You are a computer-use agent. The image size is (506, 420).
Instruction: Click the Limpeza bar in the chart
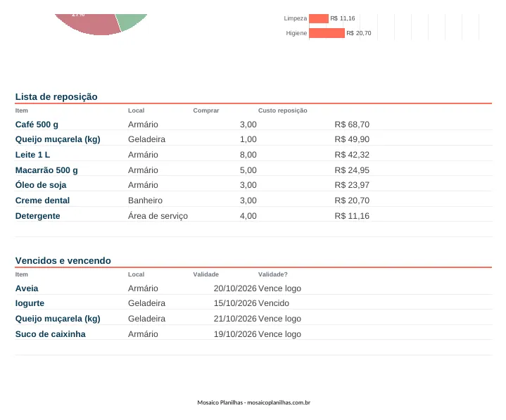[x=319, y=18]
